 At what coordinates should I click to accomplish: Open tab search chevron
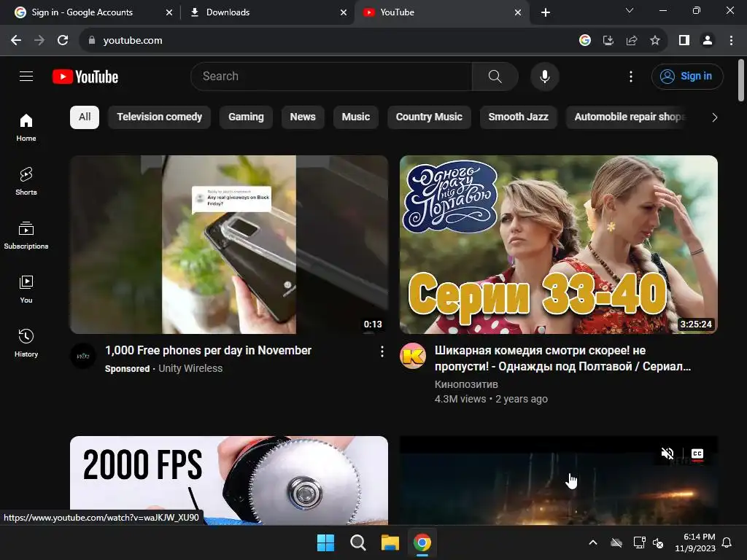click(630, 10)
